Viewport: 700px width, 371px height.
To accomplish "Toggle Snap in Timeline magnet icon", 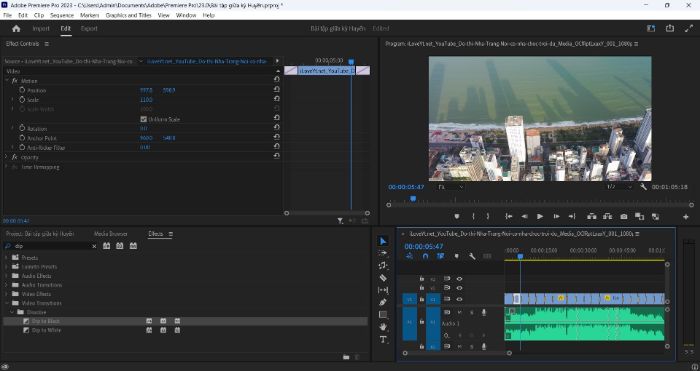I will coord(425,256).
